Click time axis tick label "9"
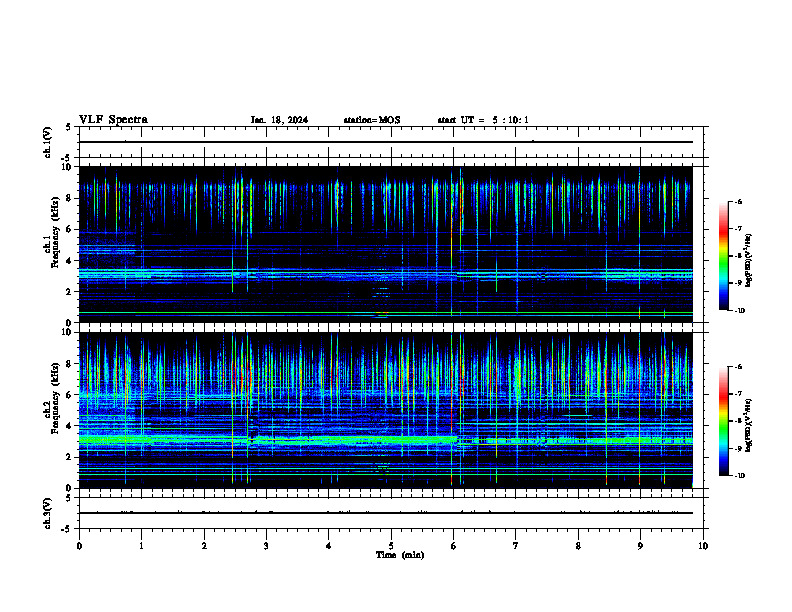Screen dimensions: 792x612 point(640,546)
